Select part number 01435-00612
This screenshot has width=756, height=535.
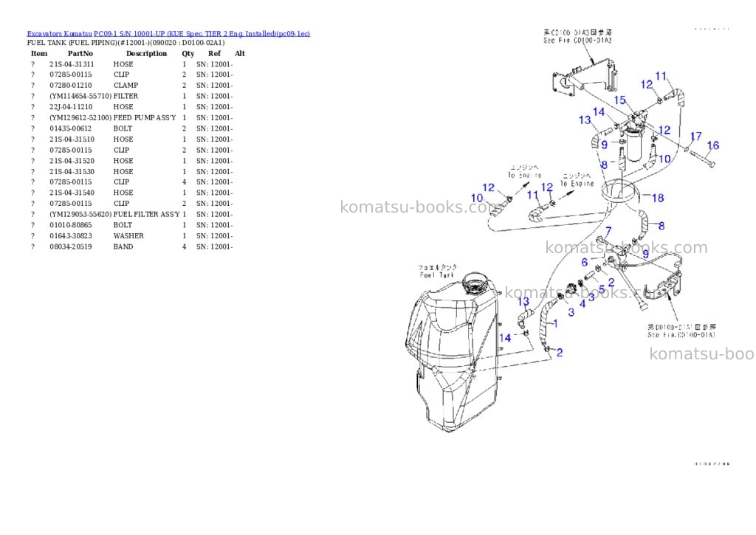pos(70,128)
